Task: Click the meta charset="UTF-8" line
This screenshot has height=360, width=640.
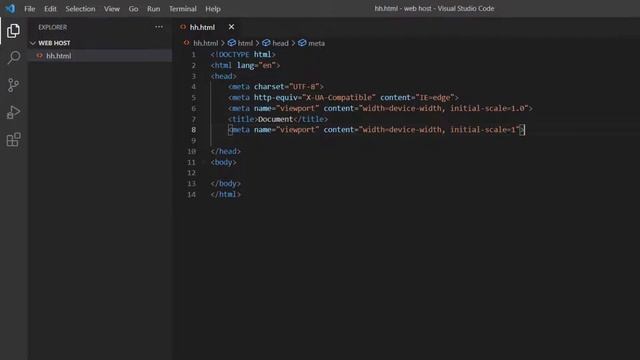Action: tap(276, 87)
